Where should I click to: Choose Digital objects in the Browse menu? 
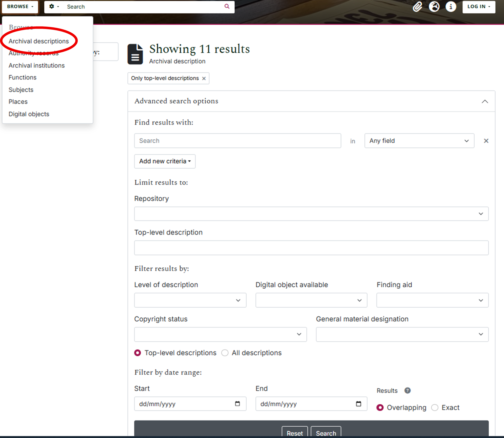point(29,114)
